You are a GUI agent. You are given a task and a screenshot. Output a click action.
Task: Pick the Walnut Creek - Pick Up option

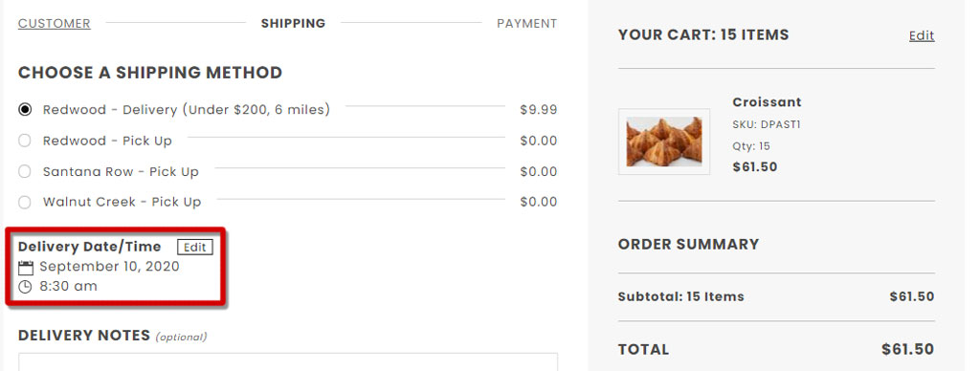coord(24,202)
